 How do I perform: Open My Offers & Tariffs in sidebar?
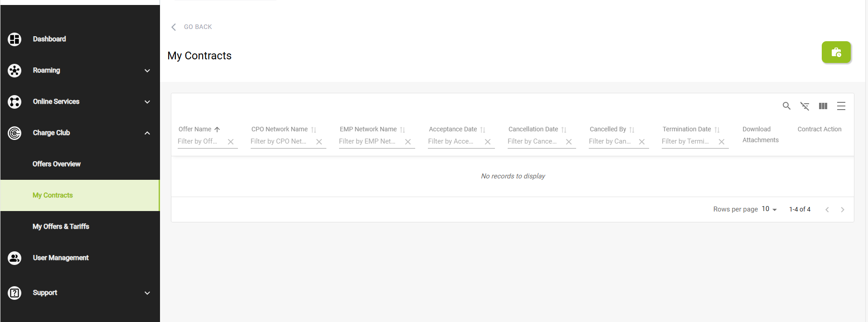point(61,226)
